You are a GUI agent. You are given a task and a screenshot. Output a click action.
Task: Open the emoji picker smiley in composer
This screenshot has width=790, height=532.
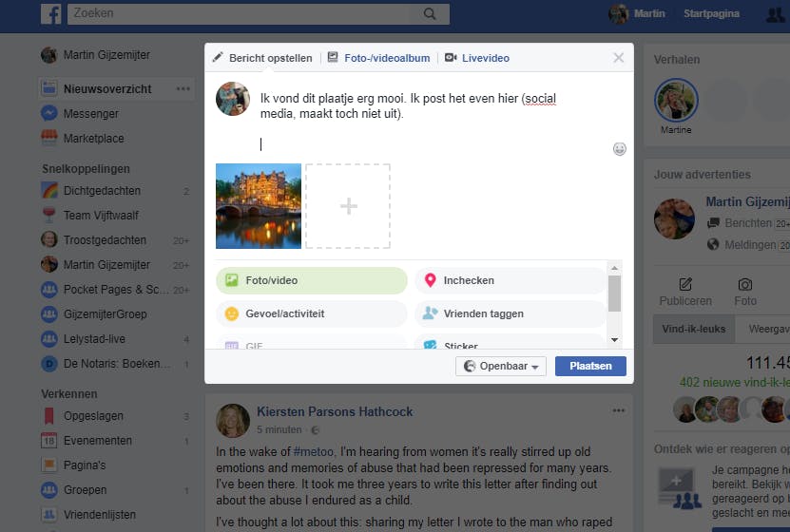[x=619, y=149]
